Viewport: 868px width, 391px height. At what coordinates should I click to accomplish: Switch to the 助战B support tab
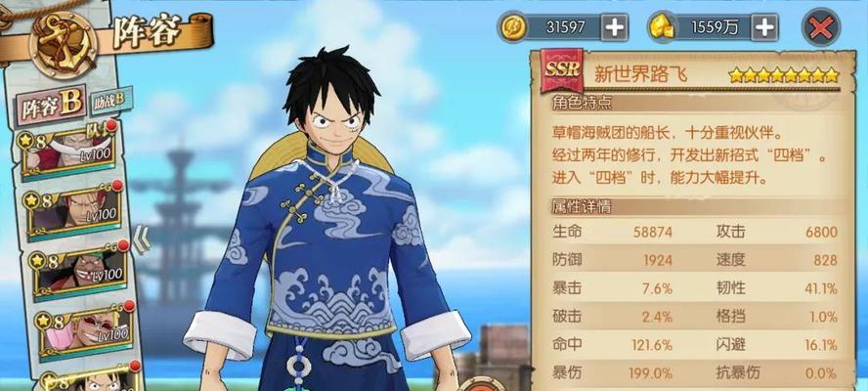(x=110, y=101)
